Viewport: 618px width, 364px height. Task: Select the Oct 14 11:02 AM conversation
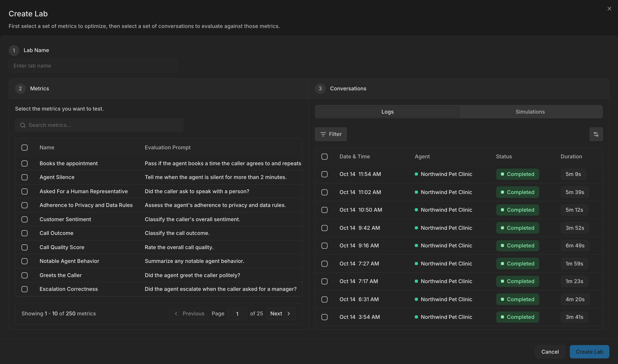tap(324, 192)
